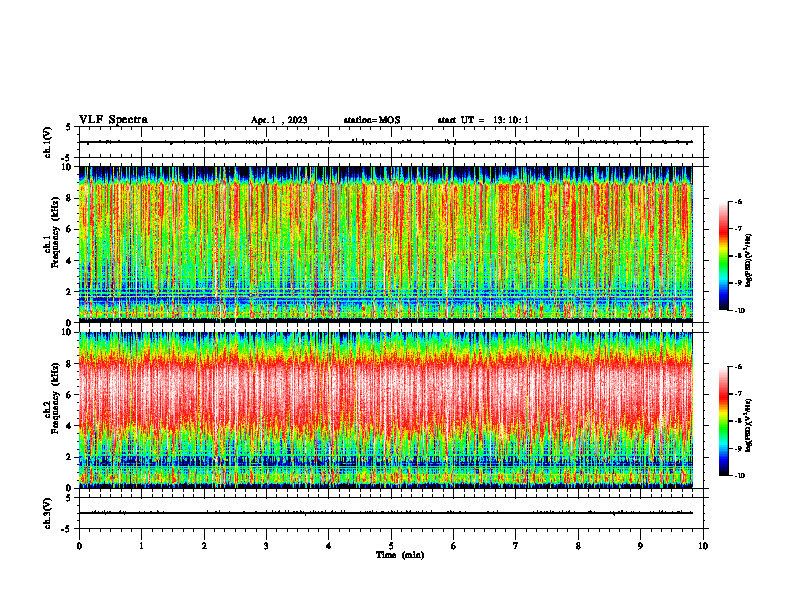Select the ch.1 color bar log(PSD) label
The width and height of the screenshot is (792, 612).
749,261
